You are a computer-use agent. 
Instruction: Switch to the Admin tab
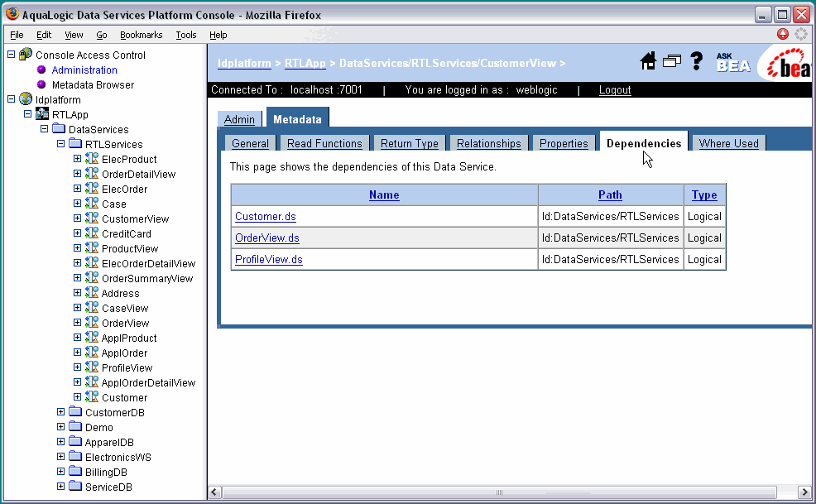coord(239,119)
